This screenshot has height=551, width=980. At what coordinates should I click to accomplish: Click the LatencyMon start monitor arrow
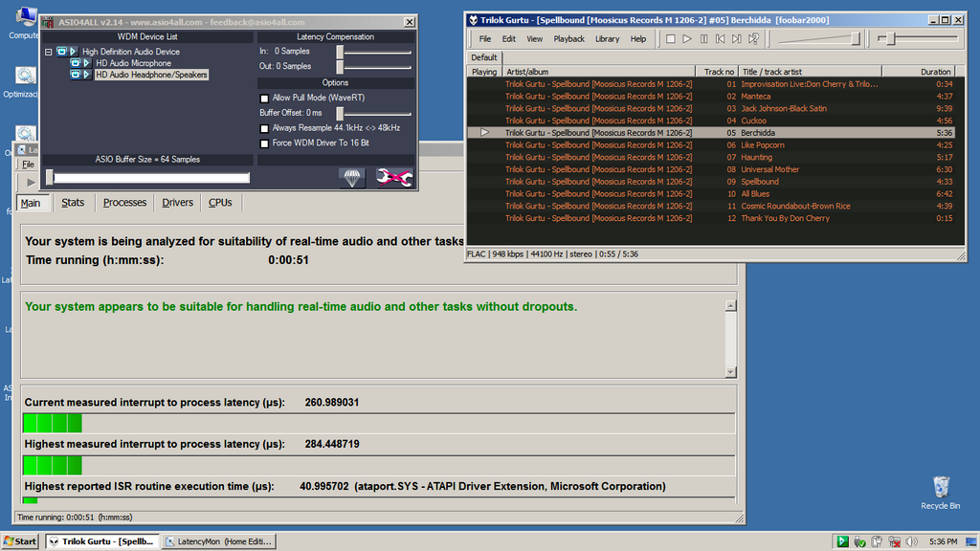pos(31,183)
